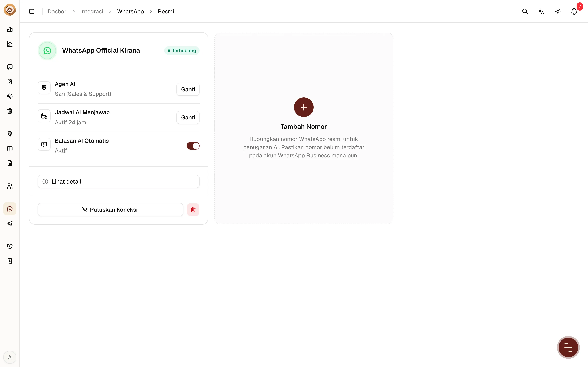Open the security shield sidebar icon
Viewport: 588px width, 367px height.
pos(10,246)
